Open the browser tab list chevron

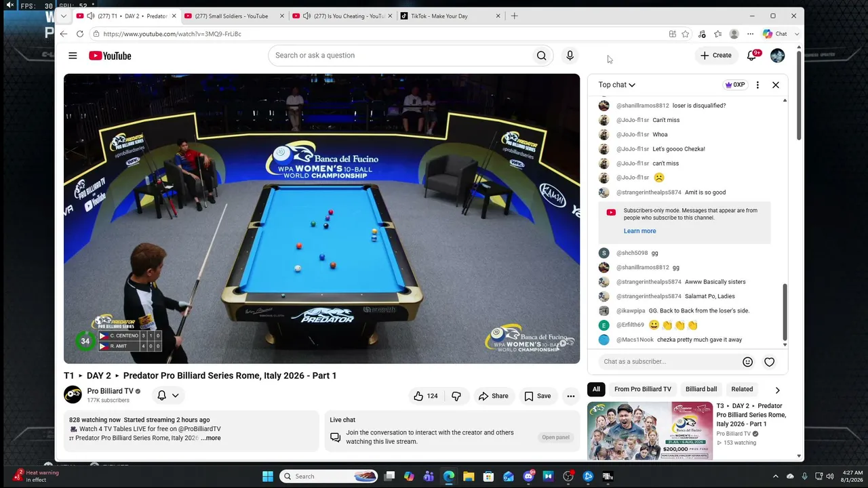point(63,16)
